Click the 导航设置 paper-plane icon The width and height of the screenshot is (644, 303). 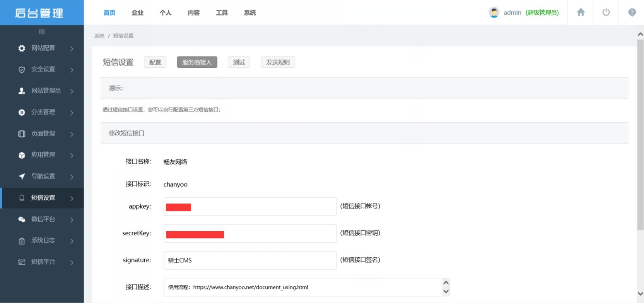click(22, 176)
